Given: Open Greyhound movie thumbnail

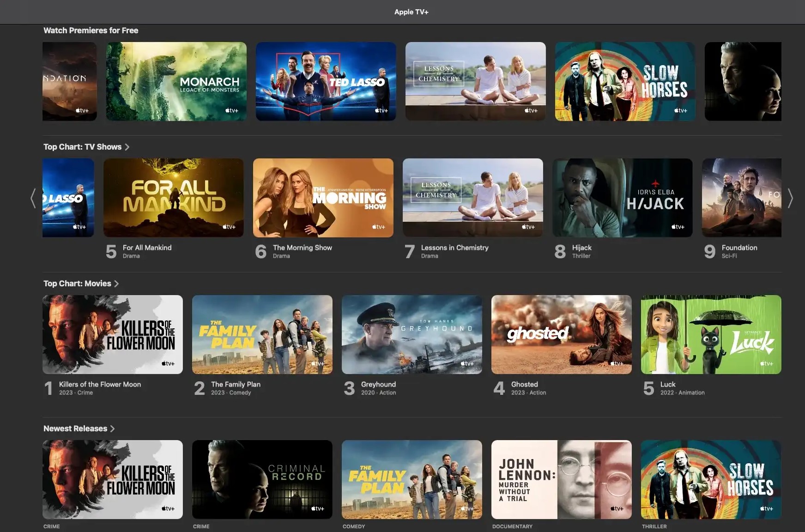Looking at the screenshot, I should click(x=412, y=335).
